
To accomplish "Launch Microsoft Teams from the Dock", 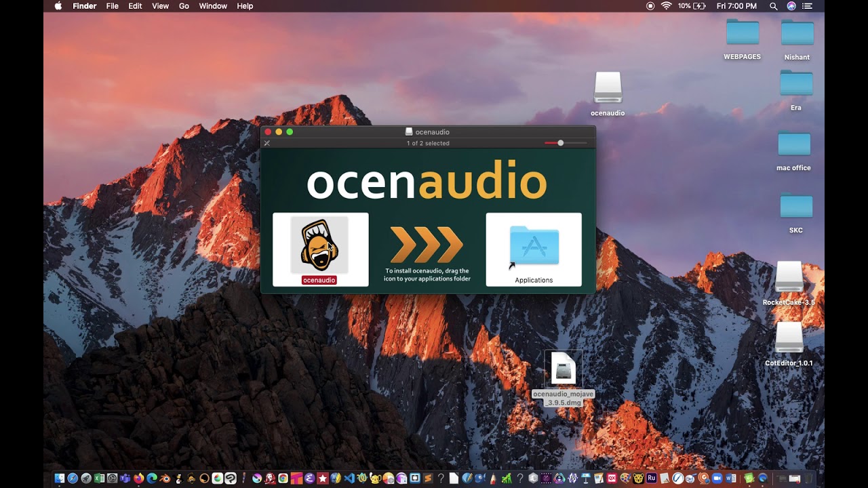I will [x=125, y=479].
